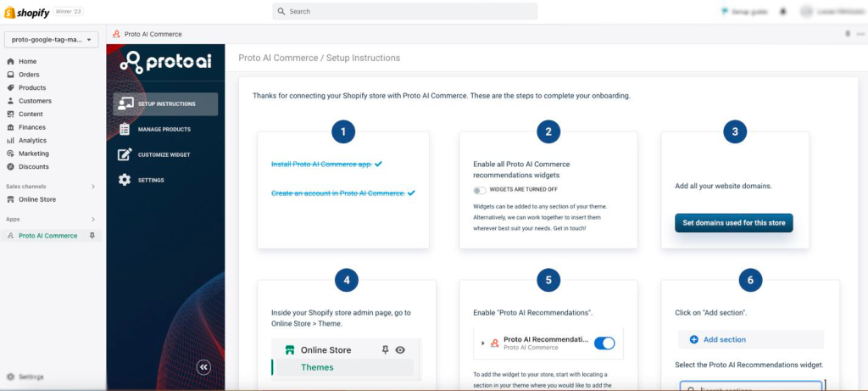Open the proto-google-tag-ma store dropdown

pos(51,40)
